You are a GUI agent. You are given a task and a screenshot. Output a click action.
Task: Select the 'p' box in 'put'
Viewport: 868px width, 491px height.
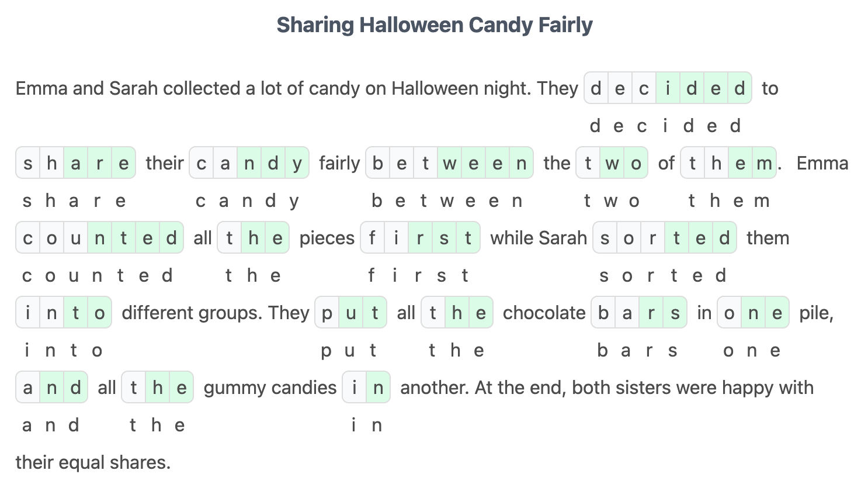coord(327,313)
